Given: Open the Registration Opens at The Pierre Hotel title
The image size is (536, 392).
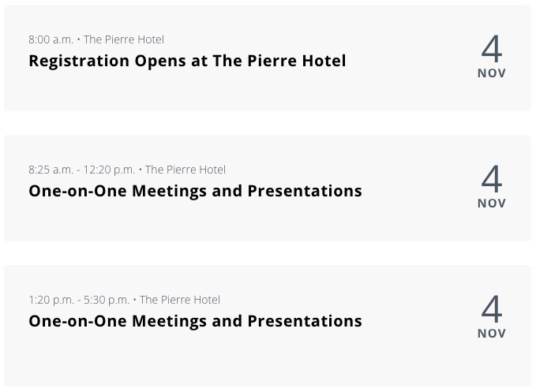Looking at the screenshot, I should click(187, 61).
